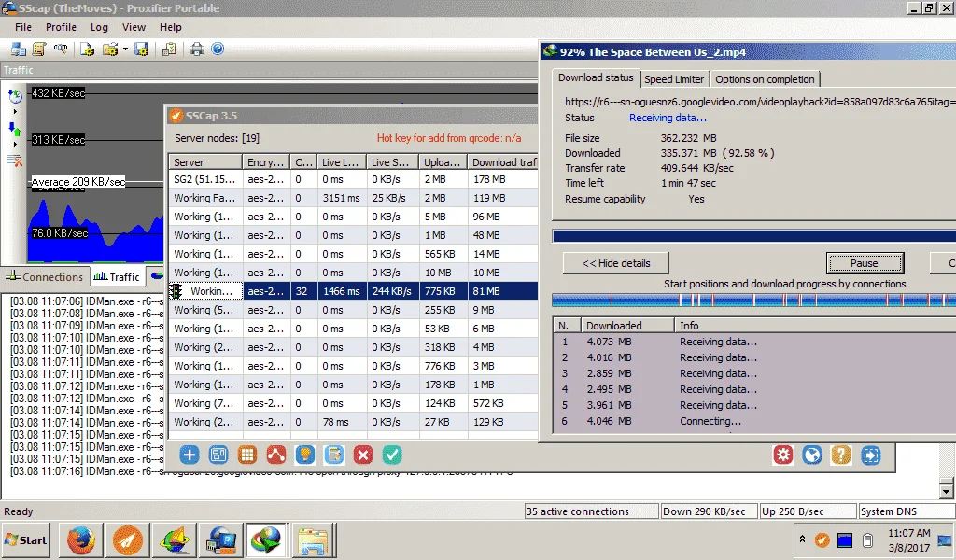Screen dimensions: 956x560
Task: Sort by the Download traffic column header
Action: pos(503,162)
